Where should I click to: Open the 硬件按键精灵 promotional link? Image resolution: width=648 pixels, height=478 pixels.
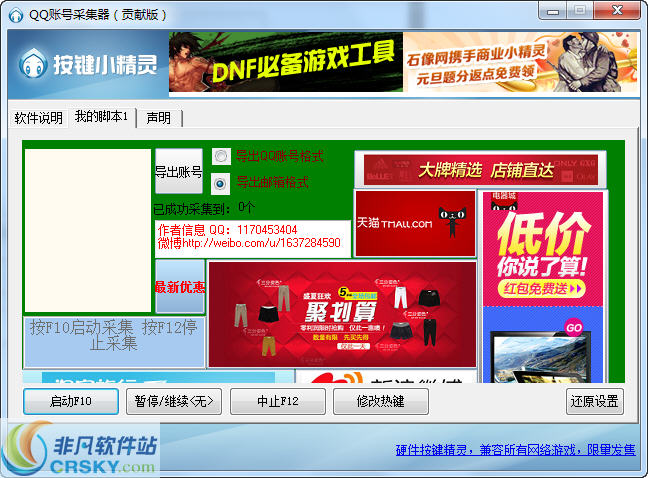coord(515,450)
